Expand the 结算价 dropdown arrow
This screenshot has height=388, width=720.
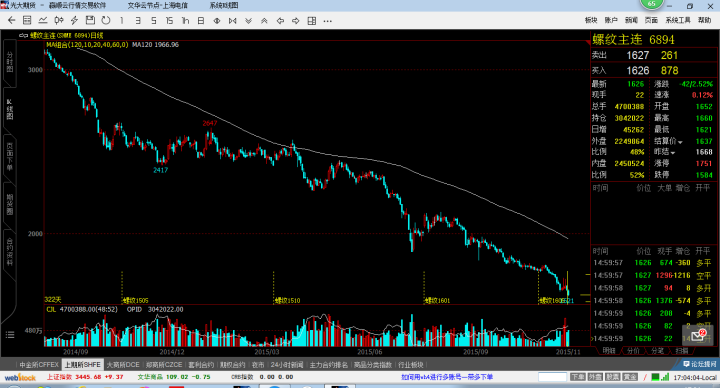coord(680,142)
